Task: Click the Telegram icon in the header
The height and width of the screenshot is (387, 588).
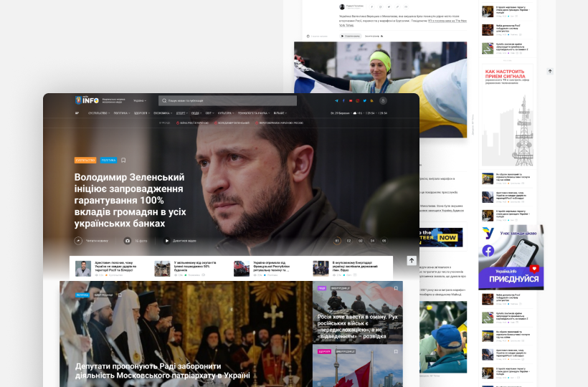Action: [336, 101]
